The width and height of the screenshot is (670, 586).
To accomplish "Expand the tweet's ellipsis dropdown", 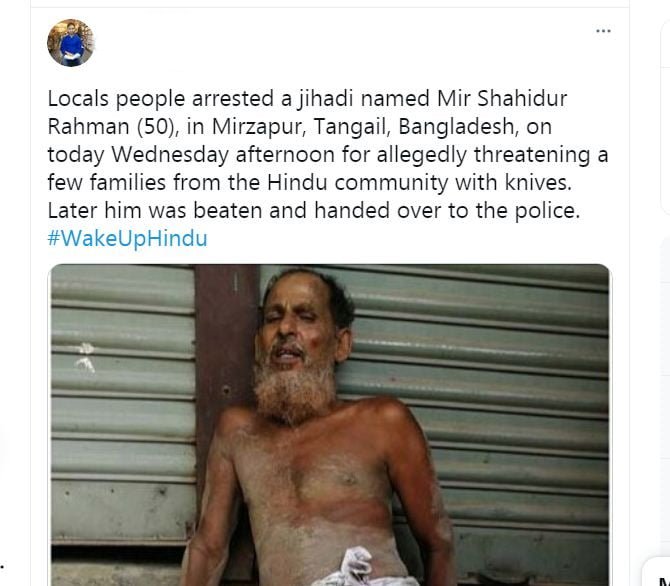I will (x=603, y=31).
